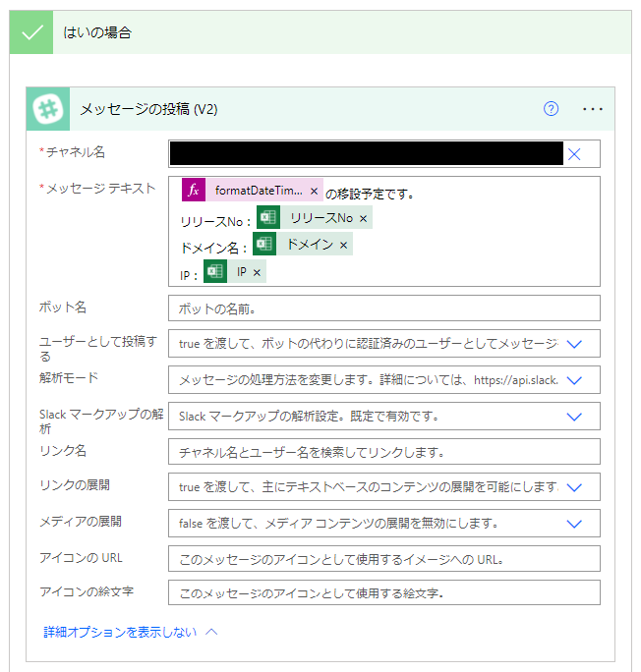Remove the formatDateTime expression token

point(314,192)
